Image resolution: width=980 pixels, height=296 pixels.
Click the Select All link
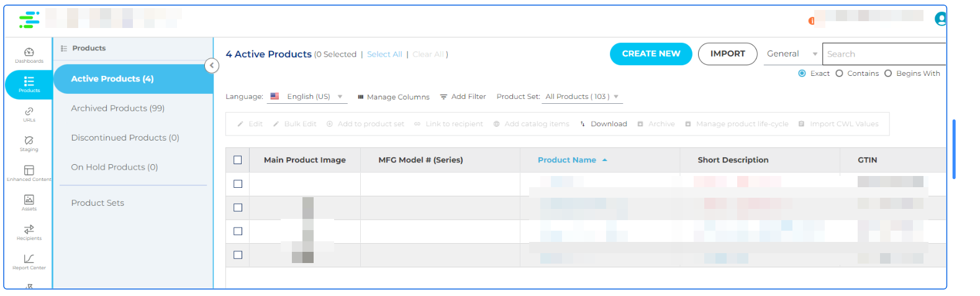[x=384, y=55]
